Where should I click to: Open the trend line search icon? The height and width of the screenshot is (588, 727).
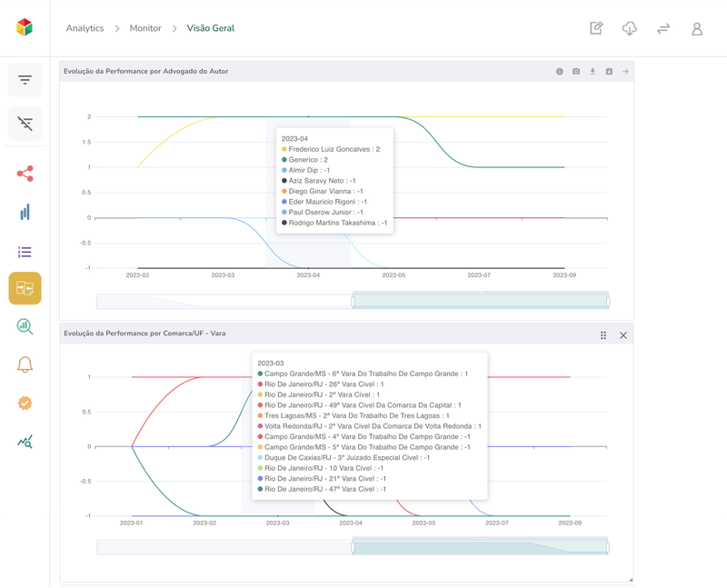(25, 442)
